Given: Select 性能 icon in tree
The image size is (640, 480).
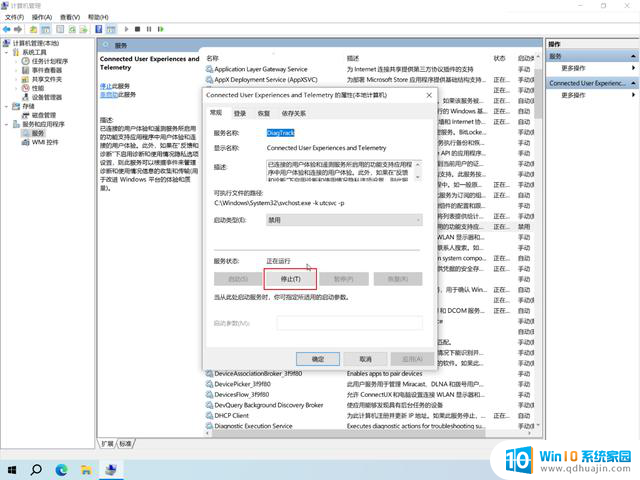Looking at the screenshot, I should click(26, 88).
